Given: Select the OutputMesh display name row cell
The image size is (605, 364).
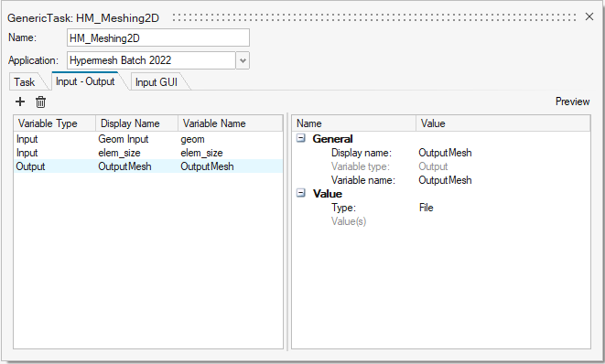Looking at the screenshot, I should tap(124, 166).
